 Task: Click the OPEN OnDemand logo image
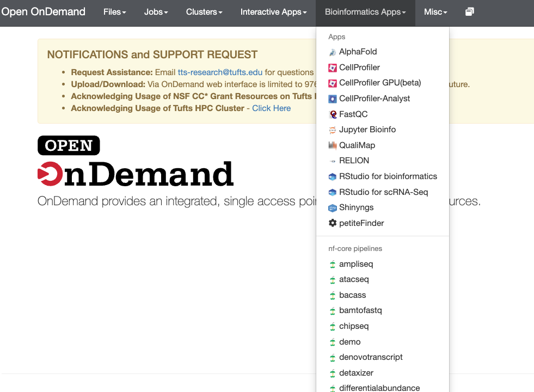pyautogui.click(x=136, y=161)
